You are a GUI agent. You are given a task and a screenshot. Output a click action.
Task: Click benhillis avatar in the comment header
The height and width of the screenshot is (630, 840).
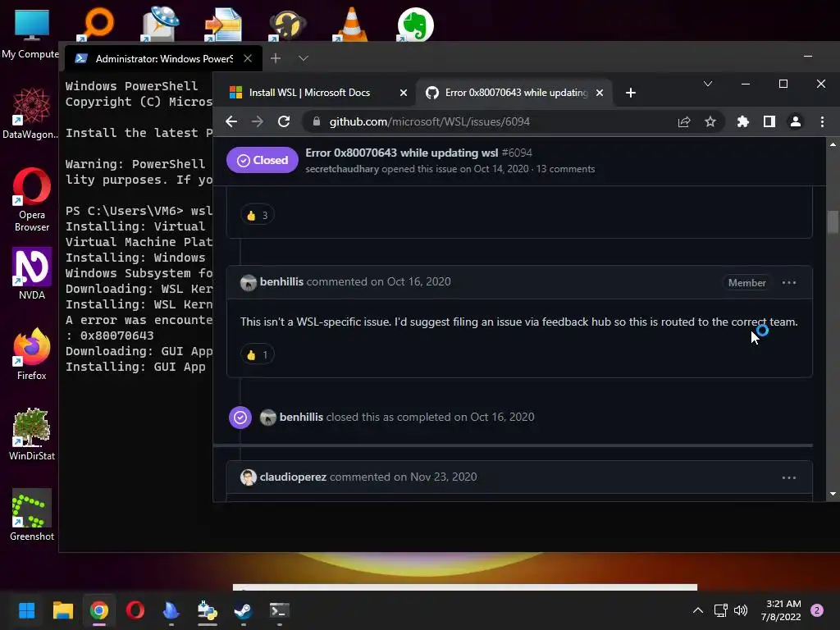point(248,282)
